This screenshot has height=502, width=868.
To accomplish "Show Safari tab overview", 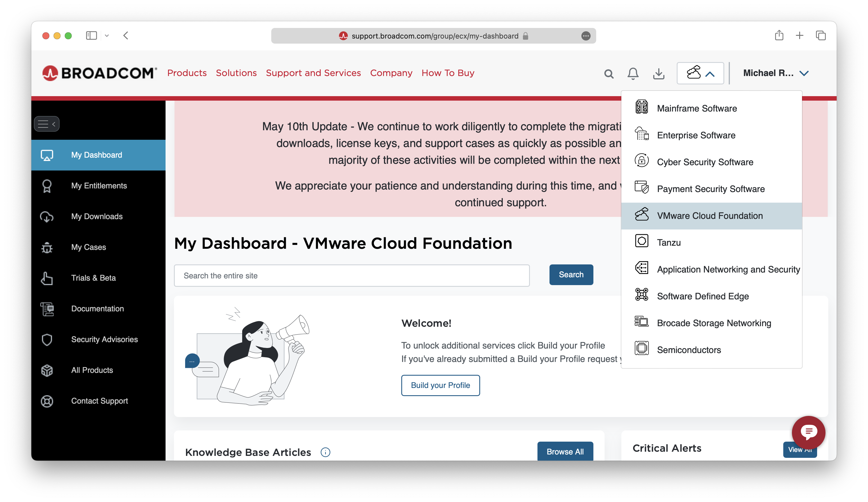I will point(821,35).
